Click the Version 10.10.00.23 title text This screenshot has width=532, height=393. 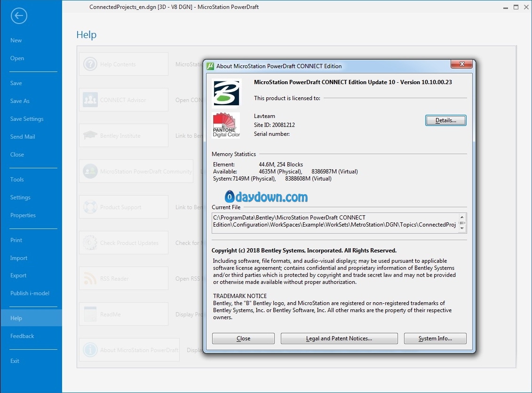(x=426, y=82)
